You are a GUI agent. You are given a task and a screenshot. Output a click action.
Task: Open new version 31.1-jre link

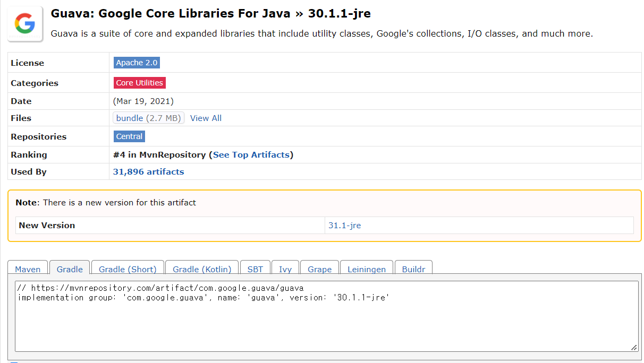click(344, 225)
